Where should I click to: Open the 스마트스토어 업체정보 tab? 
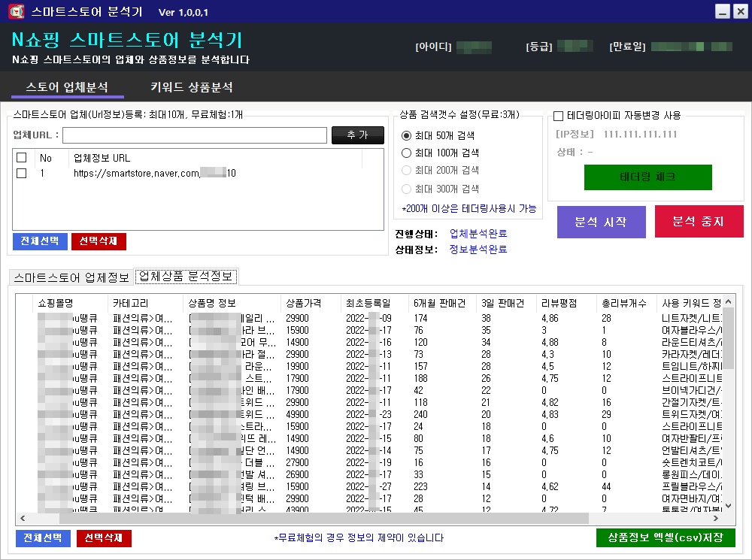click(x=71, y=277)
